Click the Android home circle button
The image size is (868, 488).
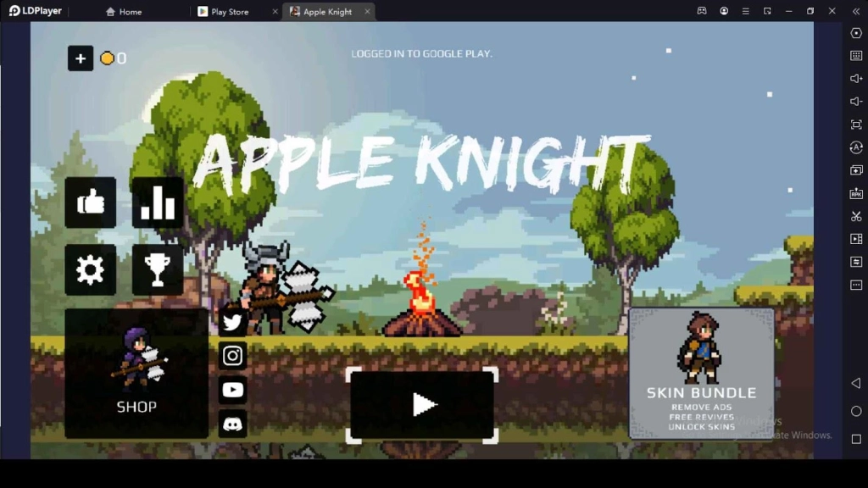(856, 411)
